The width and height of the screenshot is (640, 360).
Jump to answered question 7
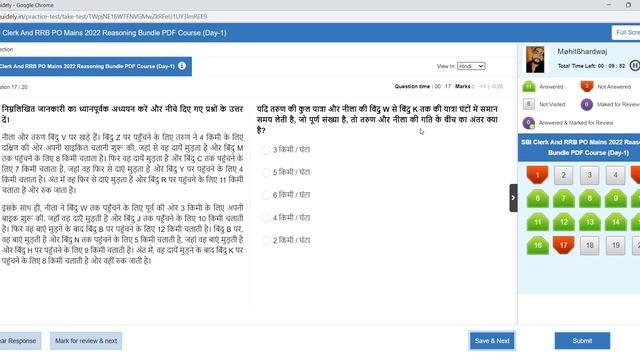coord(563,199)
